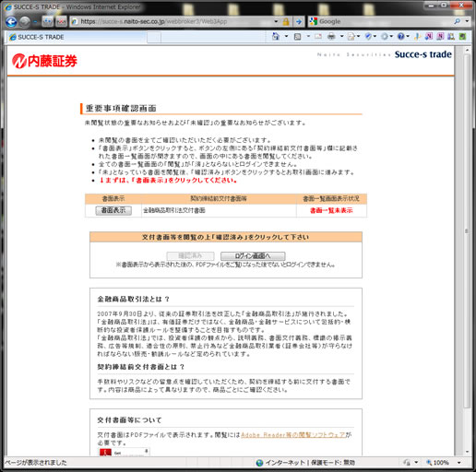This screenshot has height=472, width=476.
Task: Open the Adobe Reader download link
Action: pyautogui.click(x=293, y=435)
